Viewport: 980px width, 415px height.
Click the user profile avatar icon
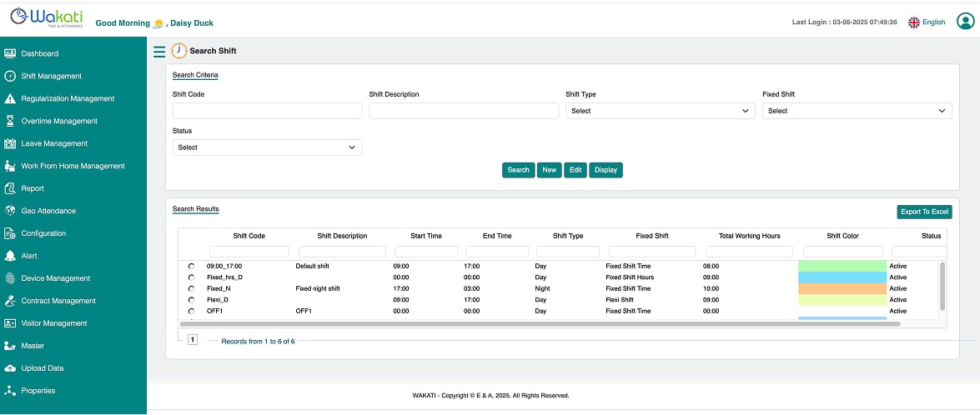pyautogui.click(x=965, y=22)
